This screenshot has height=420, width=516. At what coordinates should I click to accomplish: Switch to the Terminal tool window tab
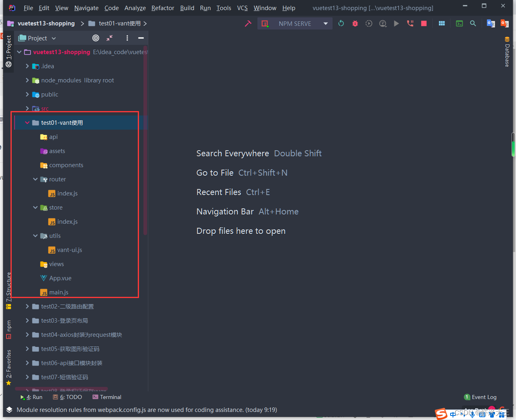[x=107, y=397]
